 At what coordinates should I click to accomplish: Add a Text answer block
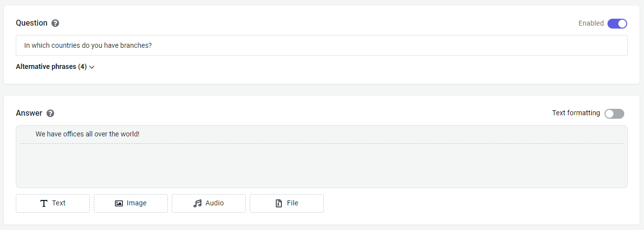(x=53, y=203)
